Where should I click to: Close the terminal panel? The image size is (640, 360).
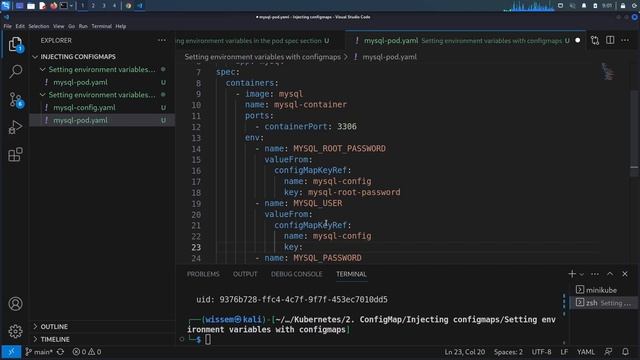625,274
